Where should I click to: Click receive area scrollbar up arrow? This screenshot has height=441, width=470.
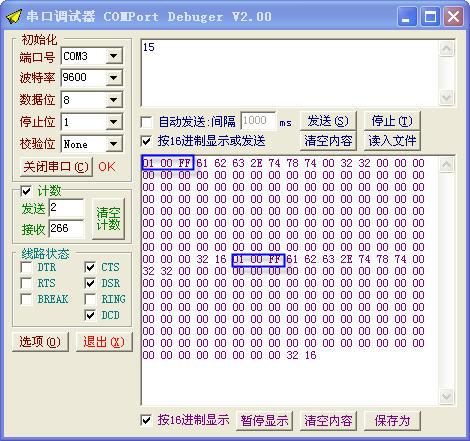pyautogui.click(x=446, y=164)
